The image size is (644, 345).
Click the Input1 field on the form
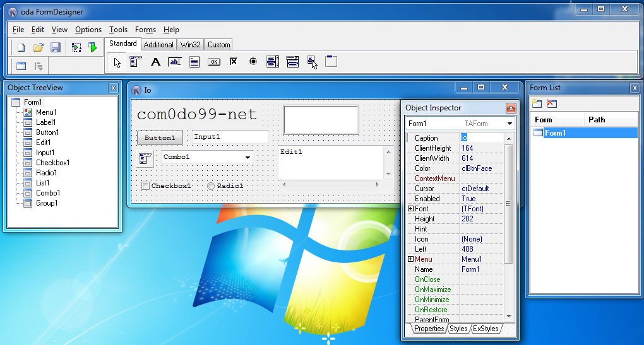(230, 137)
